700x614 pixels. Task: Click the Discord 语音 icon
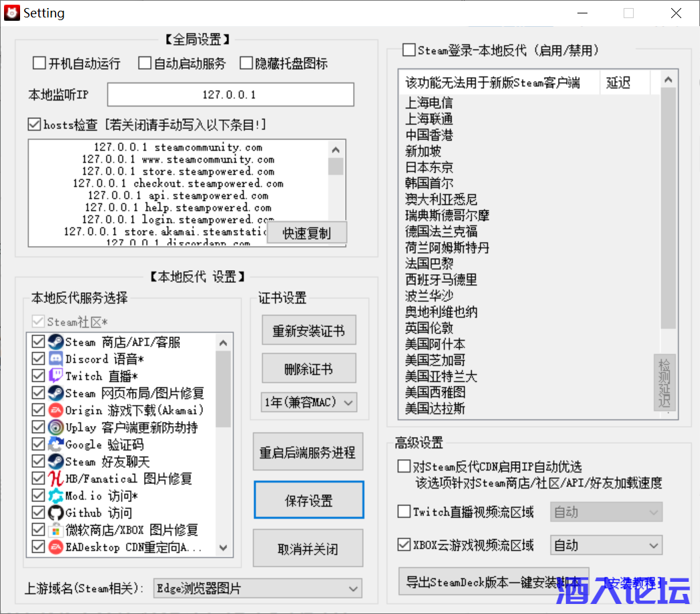point(56,359)
